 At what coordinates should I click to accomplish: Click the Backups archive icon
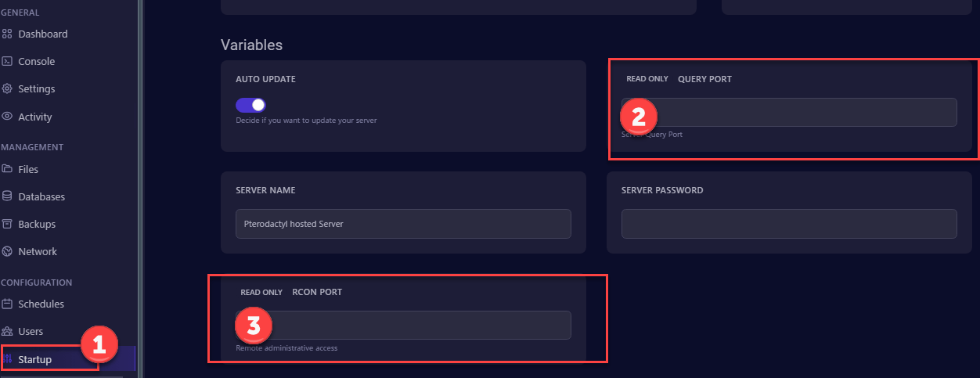[7, 224]
